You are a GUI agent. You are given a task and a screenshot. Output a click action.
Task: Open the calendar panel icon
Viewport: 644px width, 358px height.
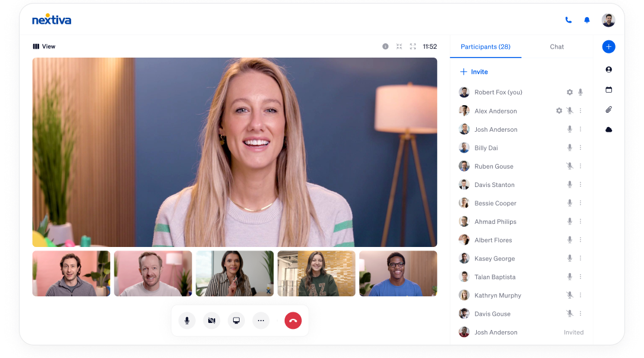pyautogui.click(x=608, y=89)
